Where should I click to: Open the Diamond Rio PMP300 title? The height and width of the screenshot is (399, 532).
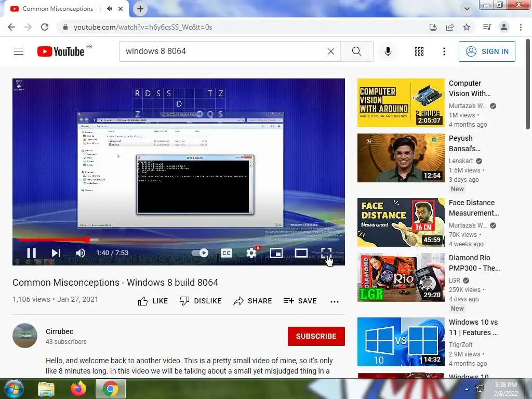pos(474,263)
